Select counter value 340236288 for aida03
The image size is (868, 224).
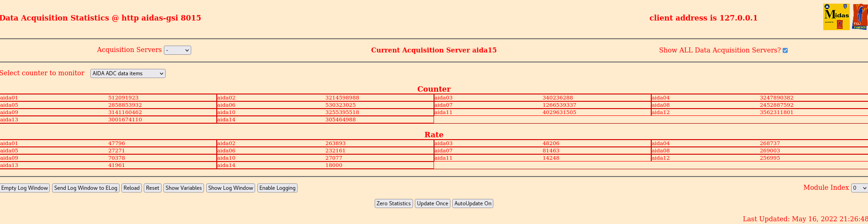click(558, 98)
